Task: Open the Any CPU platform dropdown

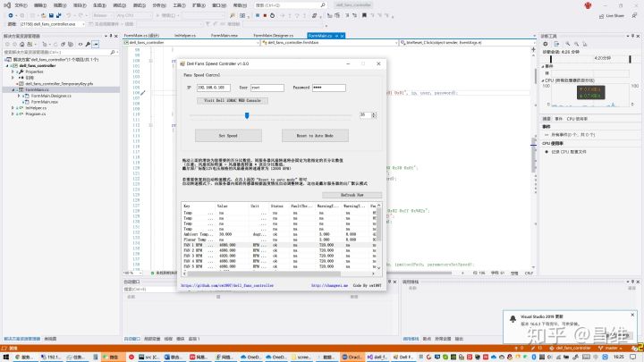Action: point(133,15)
